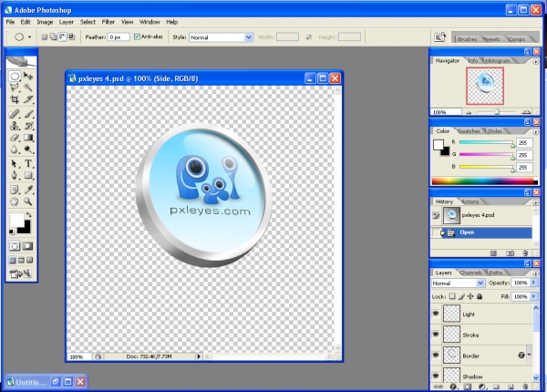Image resolution: width=547 pixels, height=392 pixels.
Task: Swap foreground and background colors
Action: pos(29,215)
